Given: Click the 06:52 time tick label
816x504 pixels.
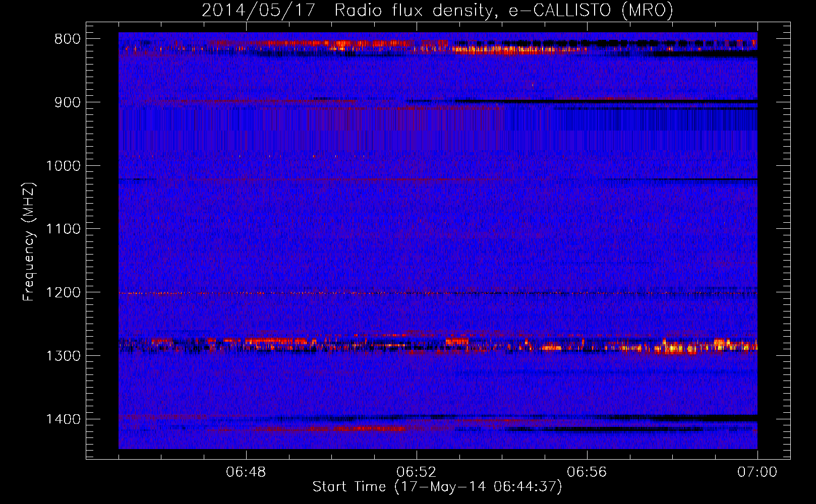Looking at the screenshot, I should (x=417, y=472).
